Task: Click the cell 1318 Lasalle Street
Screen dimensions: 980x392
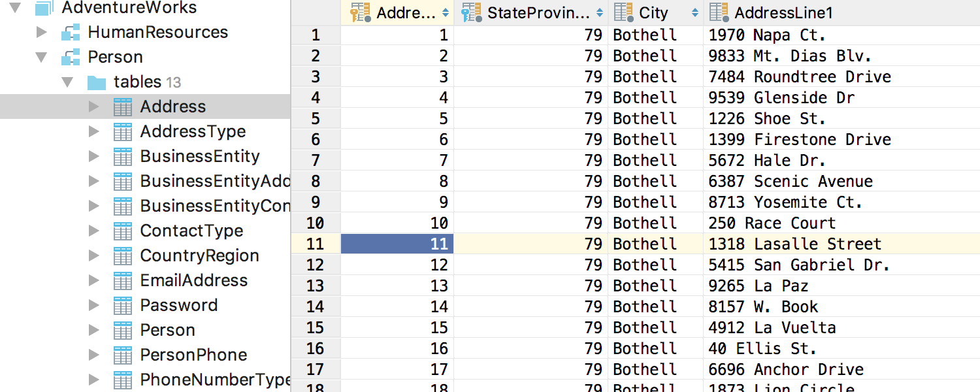Action: [x=795, y=244]
